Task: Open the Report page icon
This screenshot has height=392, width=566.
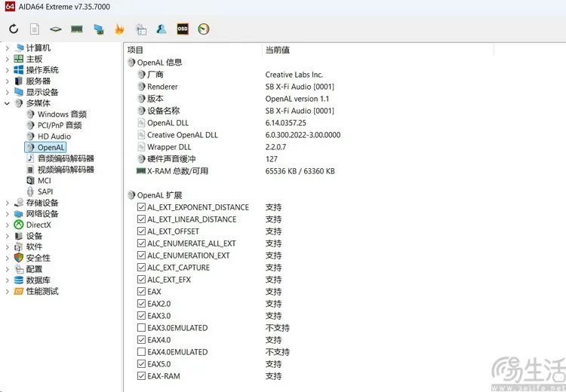Action: 35,29
